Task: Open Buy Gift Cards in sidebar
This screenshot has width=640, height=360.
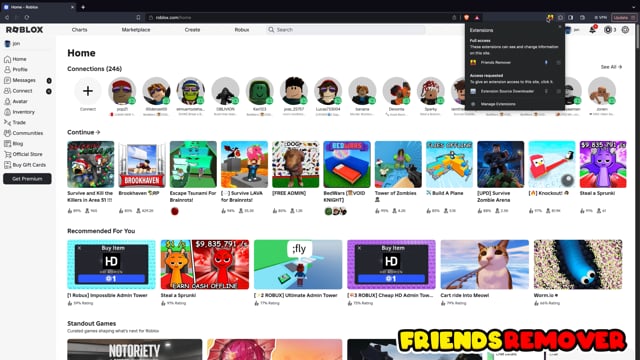Action: (x=25, y=165)
